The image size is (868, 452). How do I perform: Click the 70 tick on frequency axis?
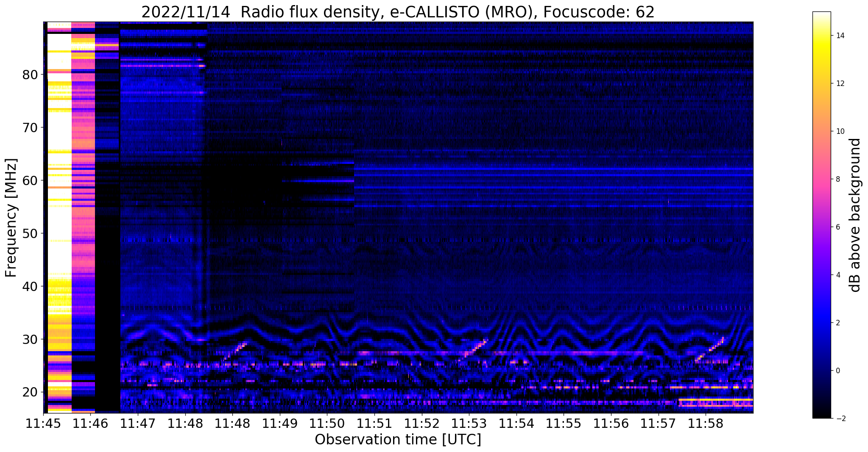[31, 128]
